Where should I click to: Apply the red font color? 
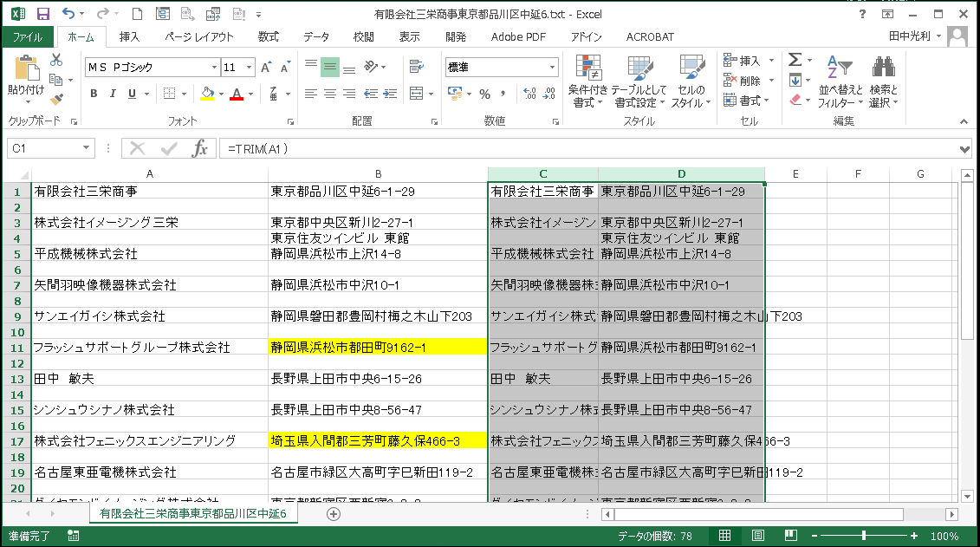pyautogui.click(x=237, y=94)
